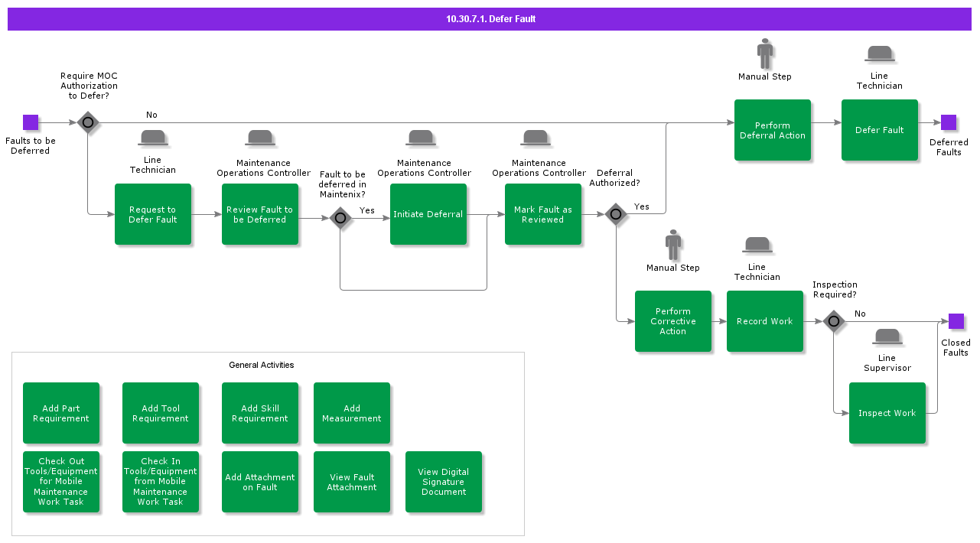Open the Record Work activity

[x=765, y=321]
